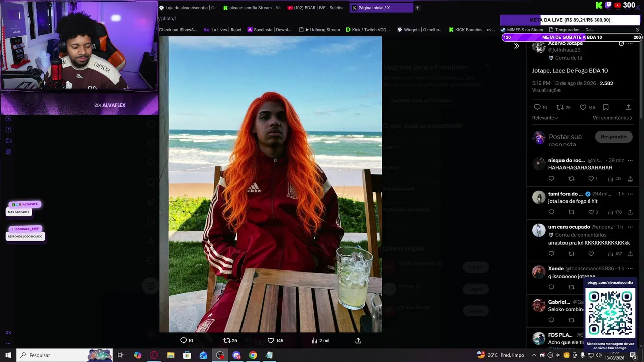Like the Acervo Jotape post in side panel
The width and height of the screenshot is (644, 362).
583,107
